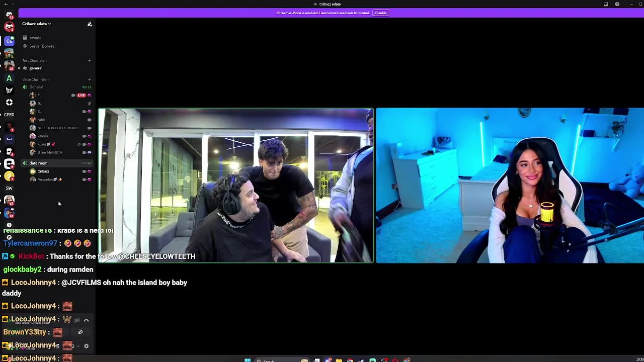Open the inbox icon in title bar
Screen dimensions: 644x362
point(606,4)
